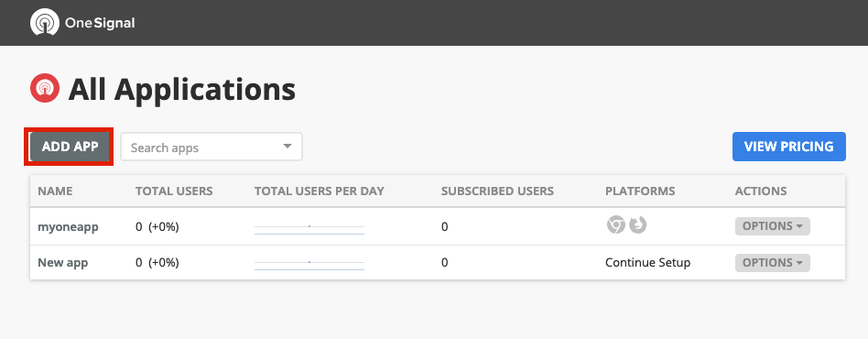Sort by Total Users column header
The width and height of the screenshot is (868, 339).
(x=174, y=191)
